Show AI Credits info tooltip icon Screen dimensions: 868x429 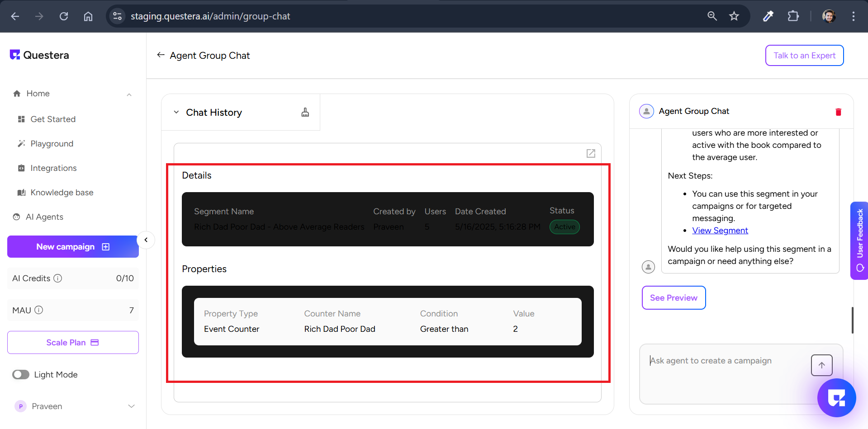[x=58, y=278]
